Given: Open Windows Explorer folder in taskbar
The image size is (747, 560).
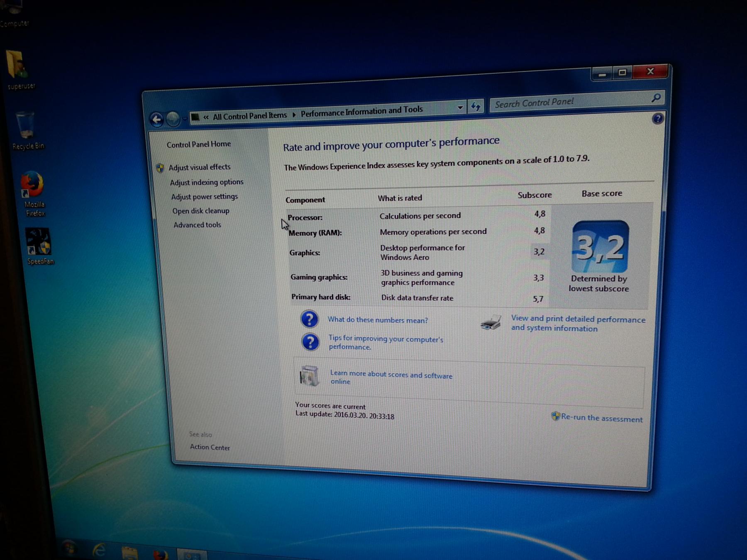Looking at the screenshot, I should (x=129, y=553).
